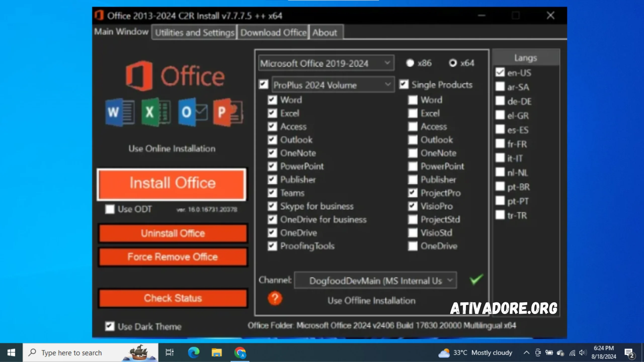
Task: Click the Meet Now tray icon
Action: pyautogui.click(x=538, y=353)
